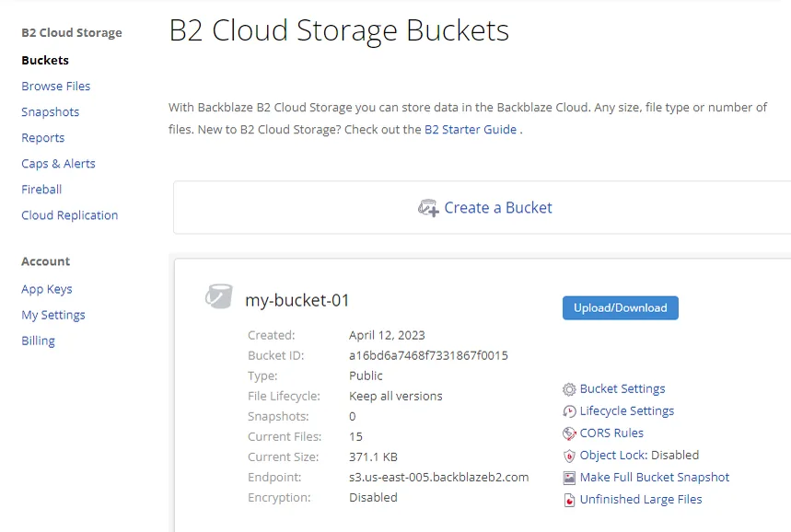
Task: Click the Create a Bucket icon
Action: click(428, 208)
